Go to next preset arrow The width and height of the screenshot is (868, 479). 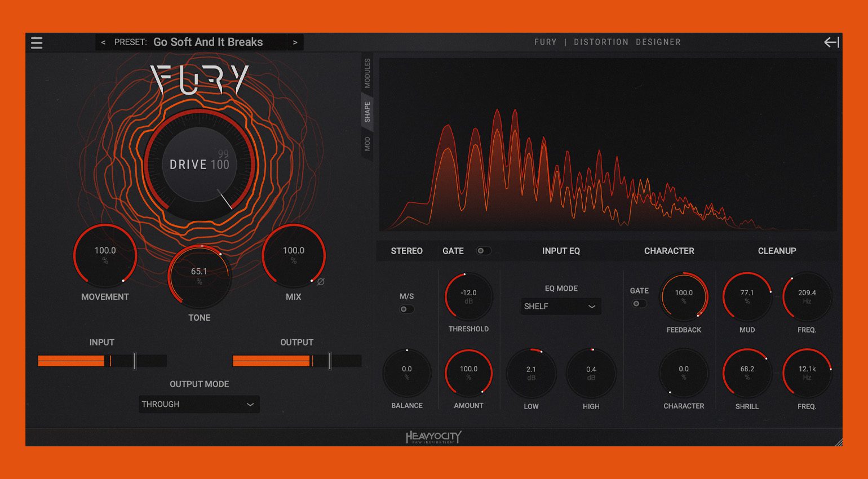(x=295, y=42)
